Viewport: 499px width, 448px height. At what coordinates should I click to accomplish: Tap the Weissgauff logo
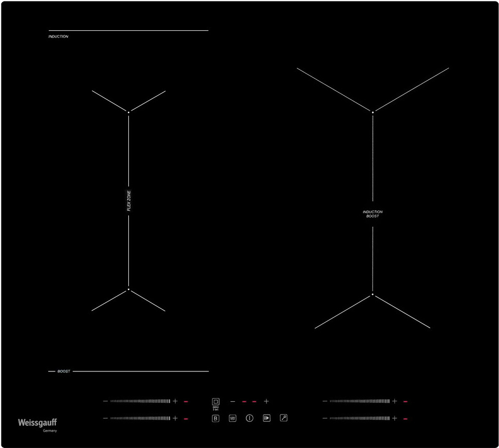[37, 423]
